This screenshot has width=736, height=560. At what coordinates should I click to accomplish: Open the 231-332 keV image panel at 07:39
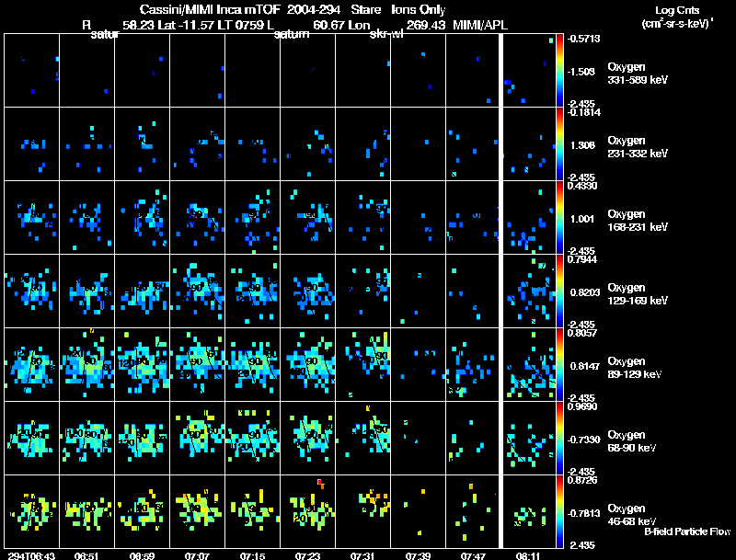click(418, 144)
